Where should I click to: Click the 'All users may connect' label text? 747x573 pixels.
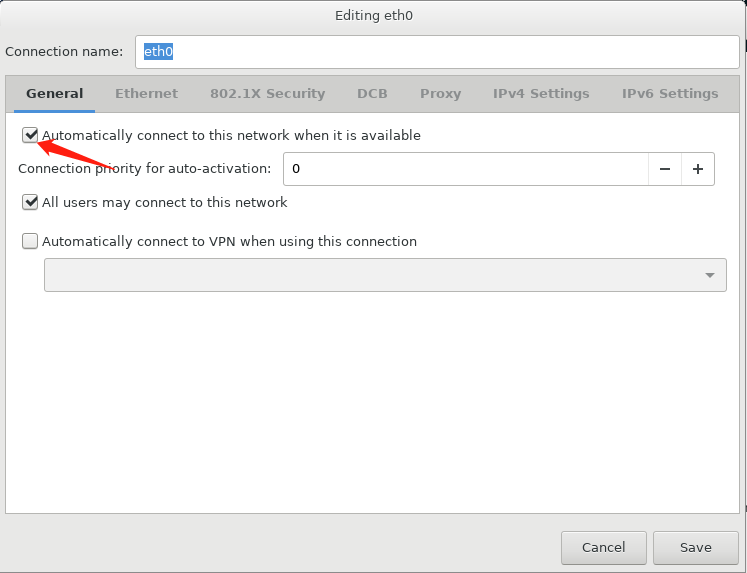(164, 202)
